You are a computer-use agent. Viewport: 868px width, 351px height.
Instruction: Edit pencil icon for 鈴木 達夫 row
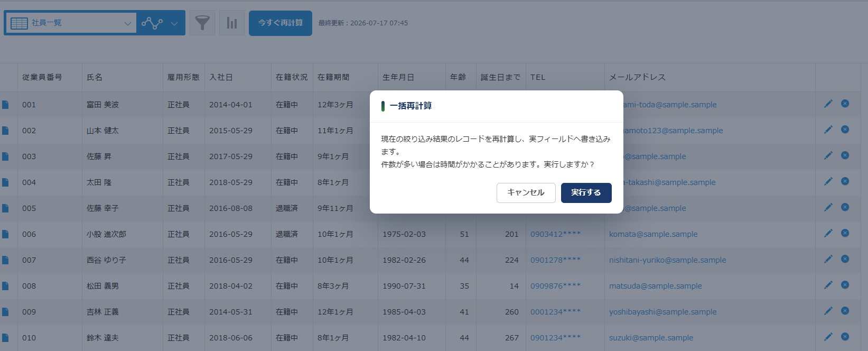pos(828,337)
